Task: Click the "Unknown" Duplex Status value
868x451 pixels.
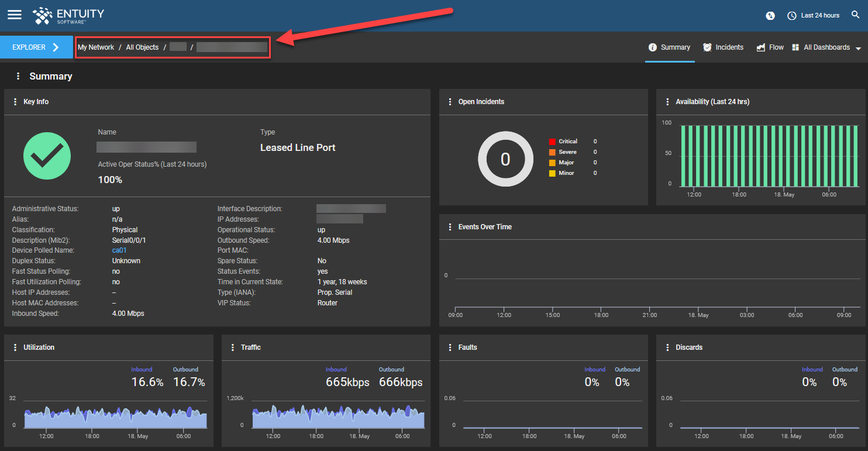Action: pos(126,261)
